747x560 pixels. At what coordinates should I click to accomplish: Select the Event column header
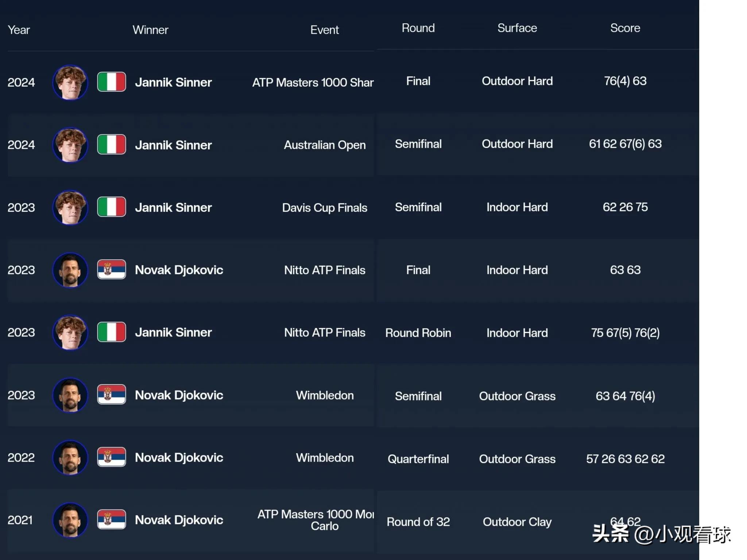tap(325, 30)
